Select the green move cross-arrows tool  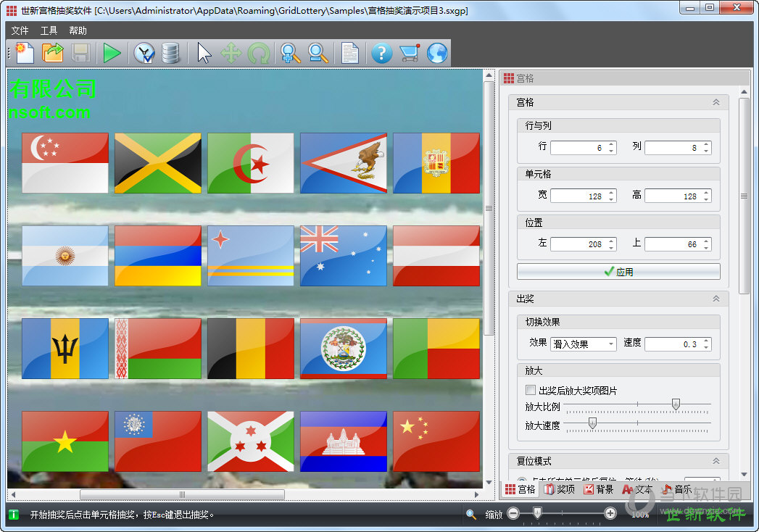click(x=231, y=53)
